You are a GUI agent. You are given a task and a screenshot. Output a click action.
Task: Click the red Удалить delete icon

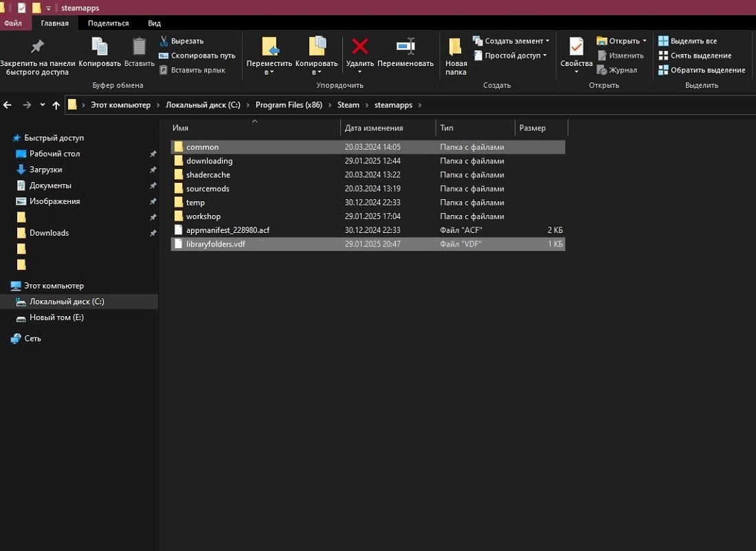[x=359, y=47]
